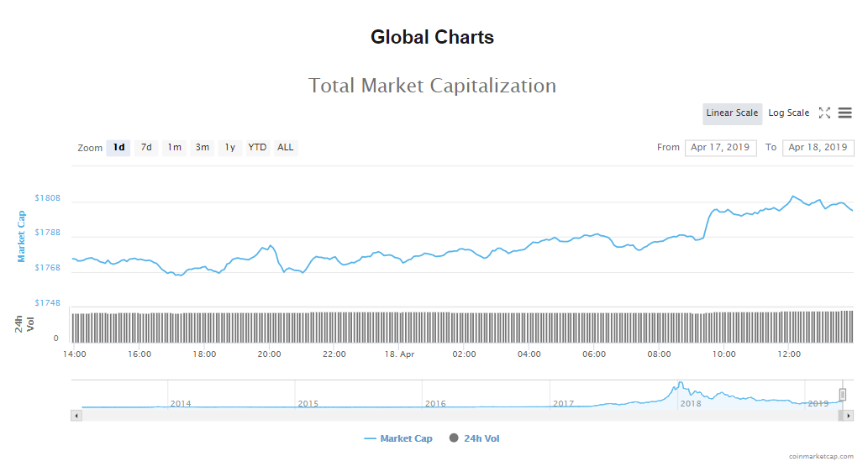Click the From date field

pyautogui.click(x=720, y=148)
